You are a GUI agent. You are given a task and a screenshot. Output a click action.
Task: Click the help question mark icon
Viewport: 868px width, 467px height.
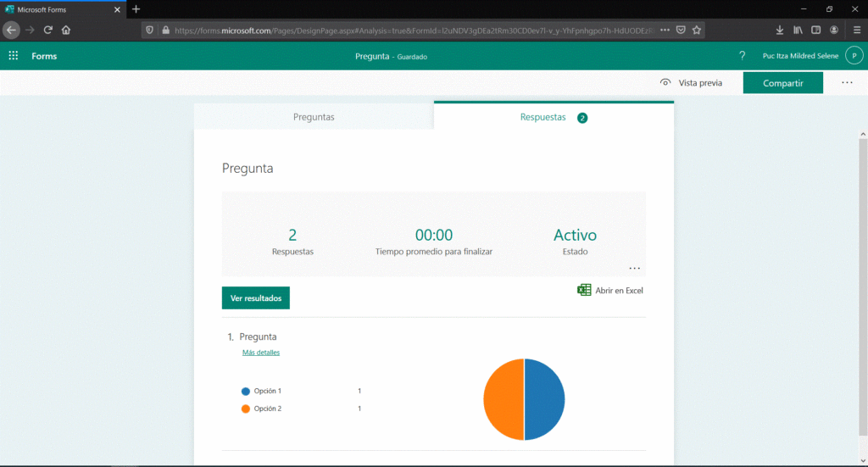pos(743,56)
